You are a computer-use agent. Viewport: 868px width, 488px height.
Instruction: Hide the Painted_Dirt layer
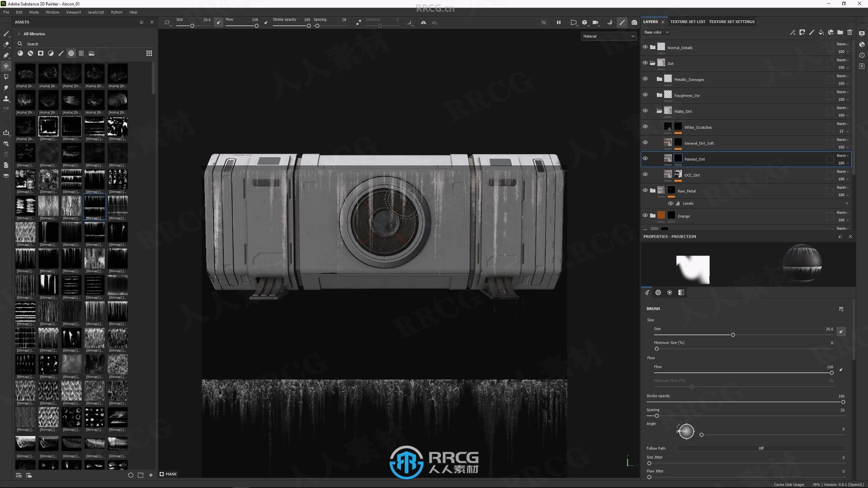645,159
